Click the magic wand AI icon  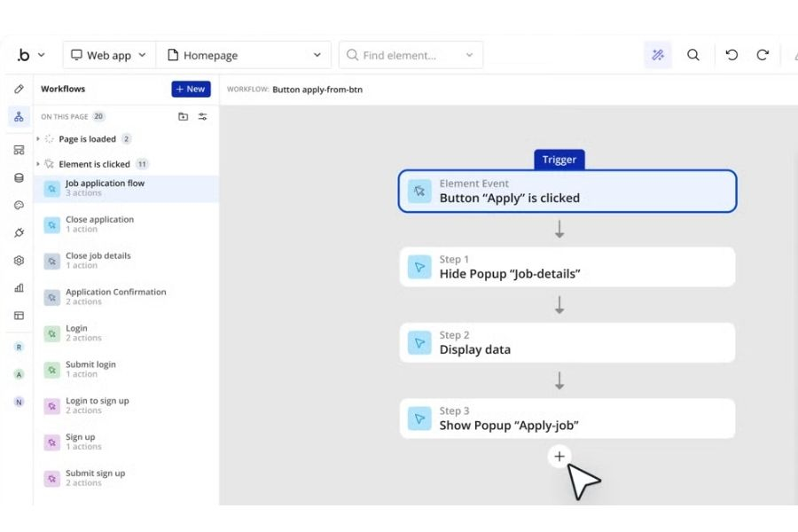point(658,55)
